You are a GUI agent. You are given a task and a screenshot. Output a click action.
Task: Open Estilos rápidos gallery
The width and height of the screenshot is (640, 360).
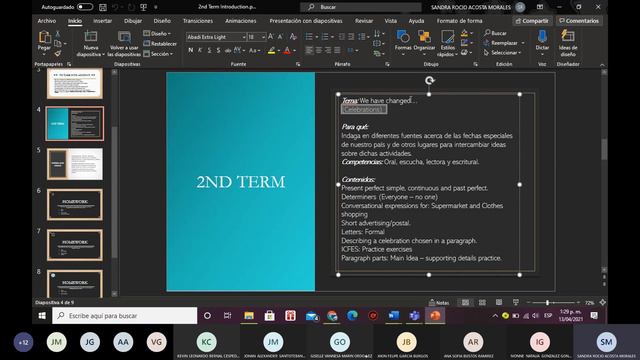tap(448, 43)
